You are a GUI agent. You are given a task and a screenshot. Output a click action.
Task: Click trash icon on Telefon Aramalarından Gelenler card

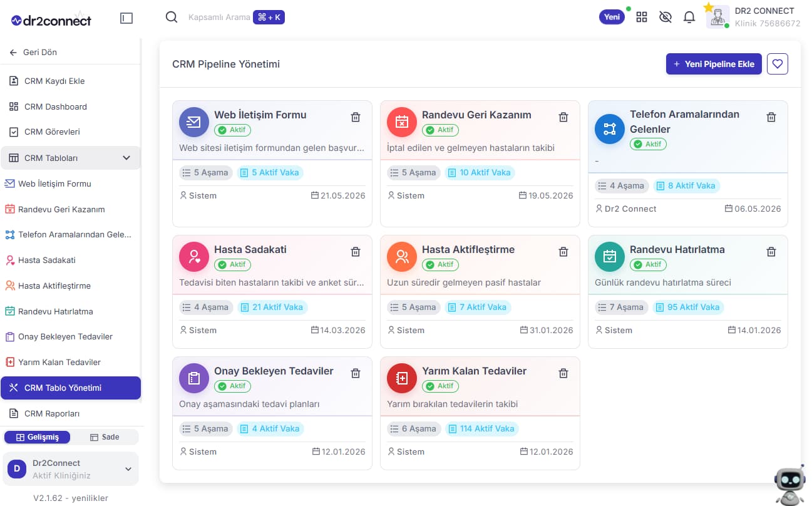pos(771,117)
